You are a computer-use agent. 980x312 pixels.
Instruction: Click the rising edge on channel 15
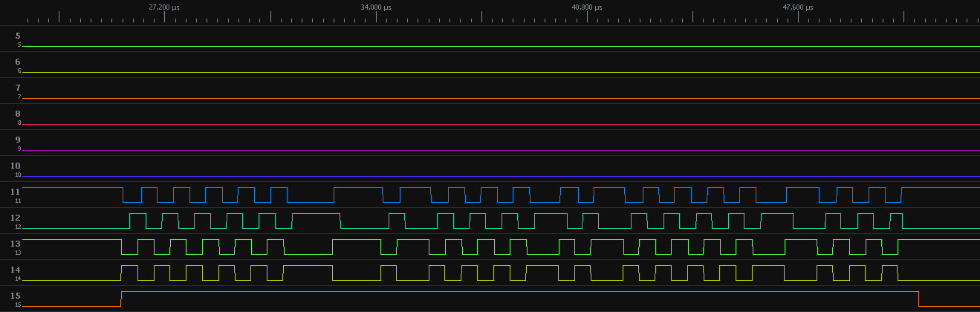pos(121,299)
